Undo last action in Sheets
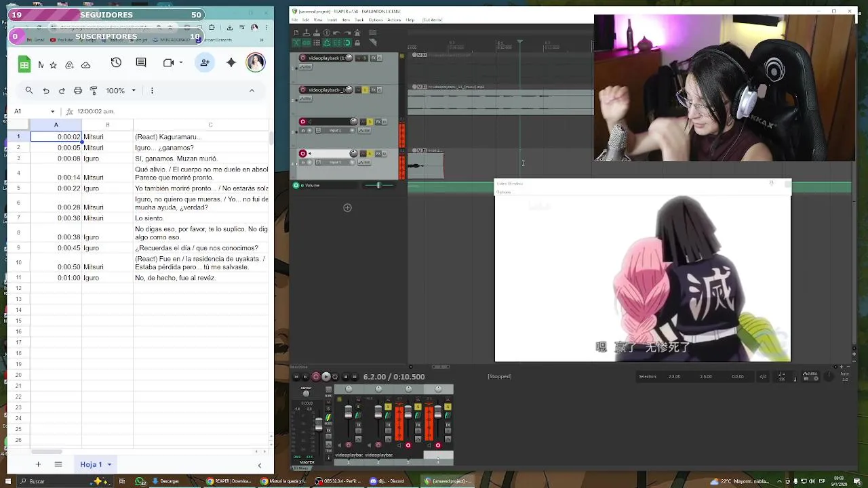Viewport: 868px width, 488px height. 46,90
